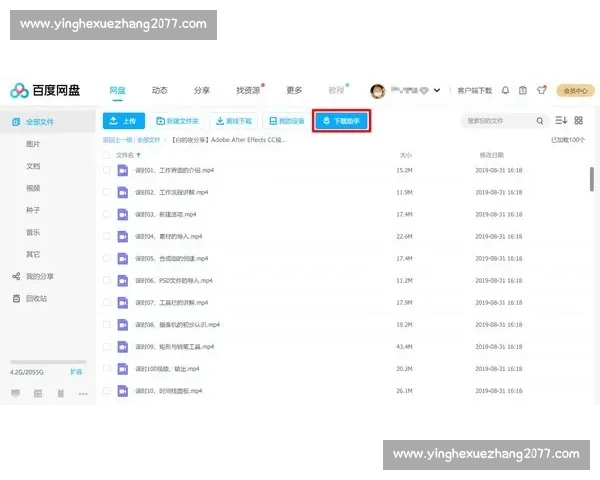Click 我的设备 my devices button

pos(287,121)
